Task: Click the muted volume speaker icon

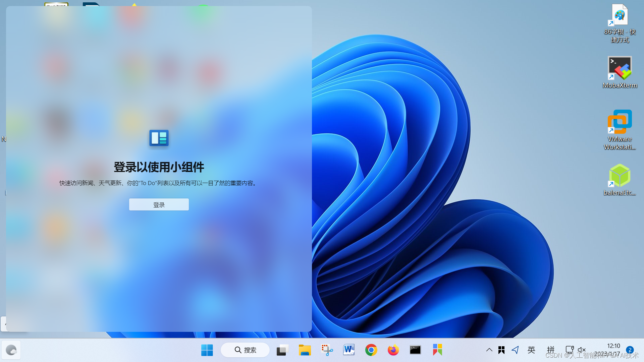Action: (582, 350)
